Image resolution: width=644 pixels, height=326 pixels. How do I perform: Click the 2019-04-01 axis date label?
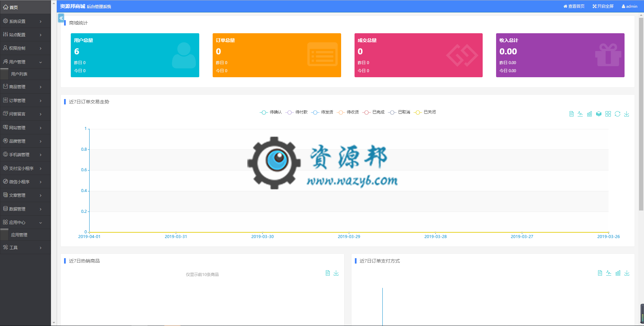pyautogui.click(x=89, y=237)
